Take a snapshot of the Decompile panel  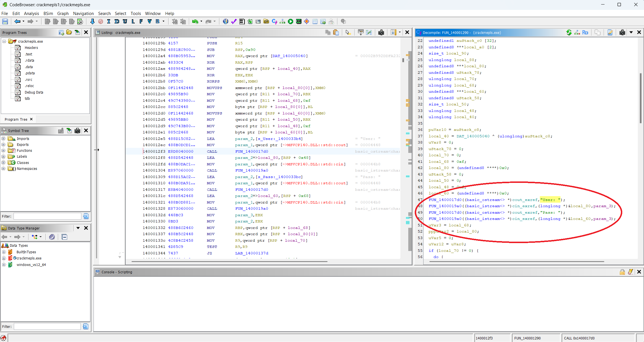(x=622, y=33)
